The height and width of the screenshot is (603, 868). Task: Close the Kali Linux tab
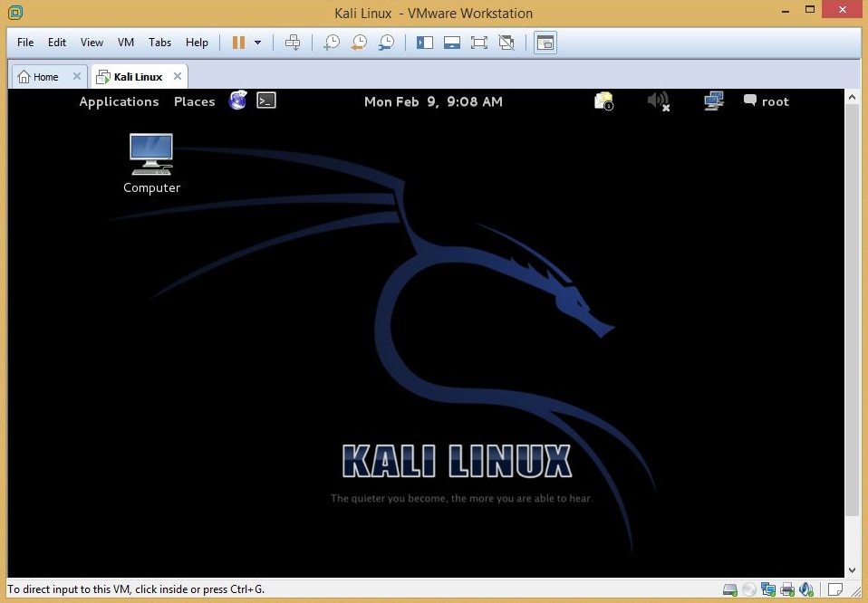click(x=178, y=76)
